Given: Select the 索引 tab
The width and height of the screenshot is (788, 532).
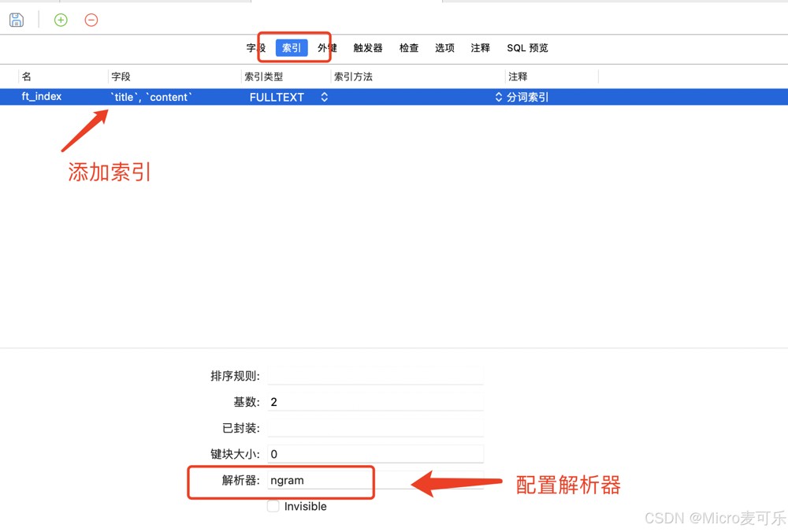Looking at the screenshot, I should (292, 48).
